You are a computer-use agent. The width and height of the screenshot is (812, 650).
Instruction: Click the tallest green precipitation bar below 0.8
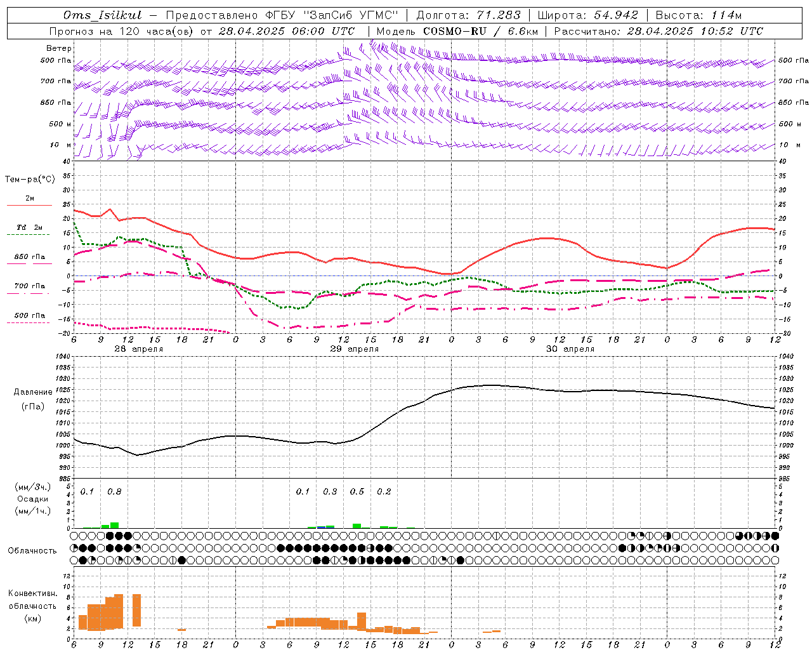tap(115, 525)
